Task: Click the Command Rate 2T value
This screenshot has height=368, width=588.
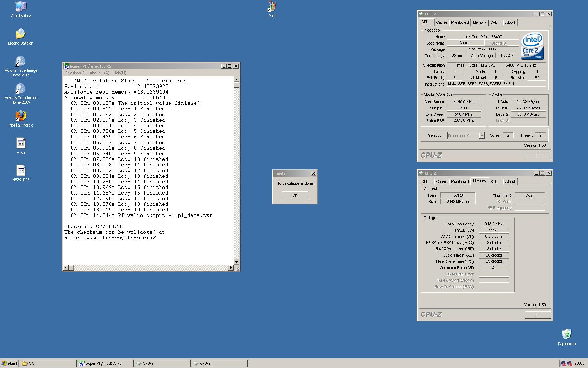Action: (x=494, y=267)
